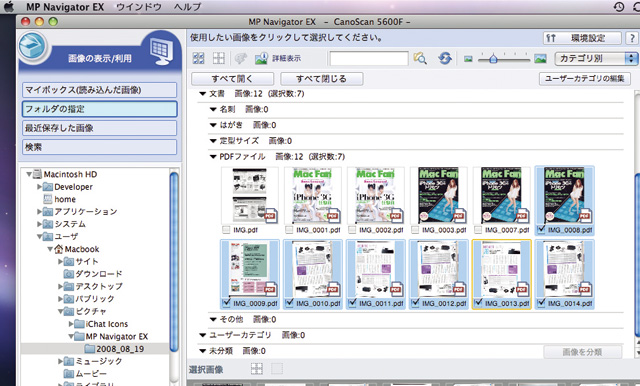Click the disabled 画像を分類 button
640x386 pixels.
pos(582,352)
